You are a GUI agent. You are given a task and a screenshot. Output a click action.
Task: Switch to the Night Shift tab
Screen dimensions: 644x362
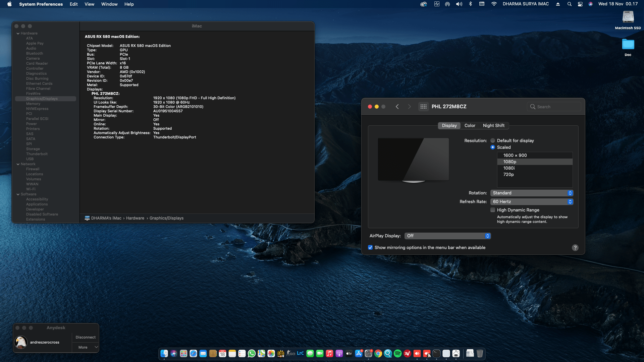tap(493, 125)
